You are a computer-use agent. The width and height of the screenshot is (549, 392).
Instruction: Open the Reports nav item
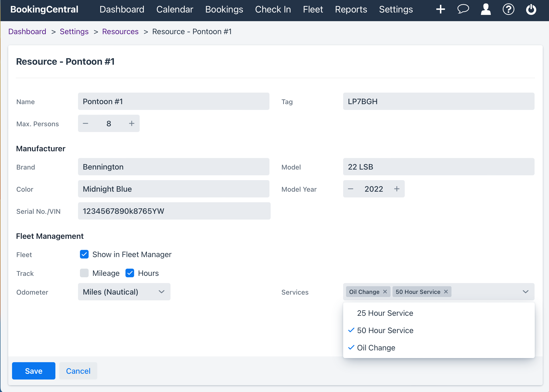coord(351,9)
